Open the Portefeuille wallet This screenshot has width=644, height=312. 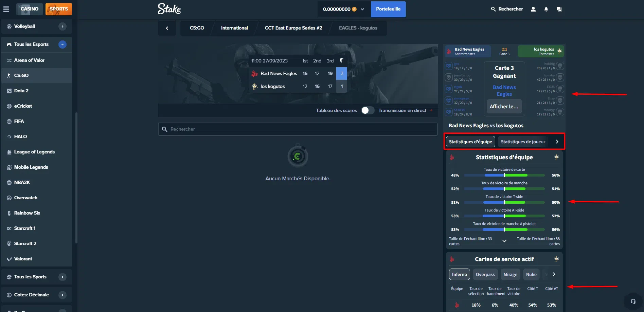[388, 9]
